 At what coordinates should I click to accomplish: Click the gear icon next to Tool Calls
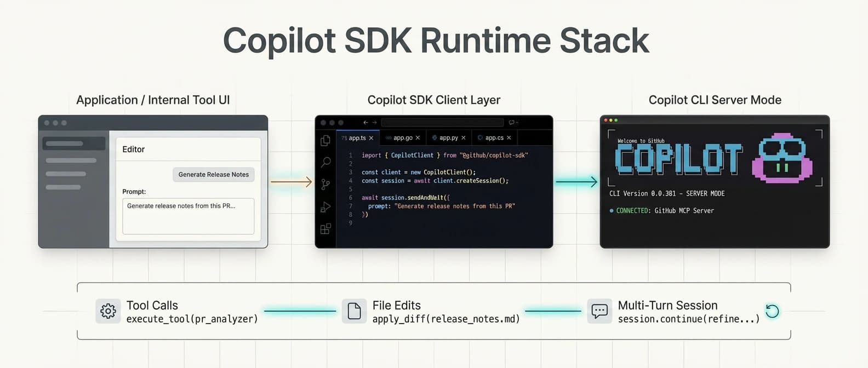[108, 311]
